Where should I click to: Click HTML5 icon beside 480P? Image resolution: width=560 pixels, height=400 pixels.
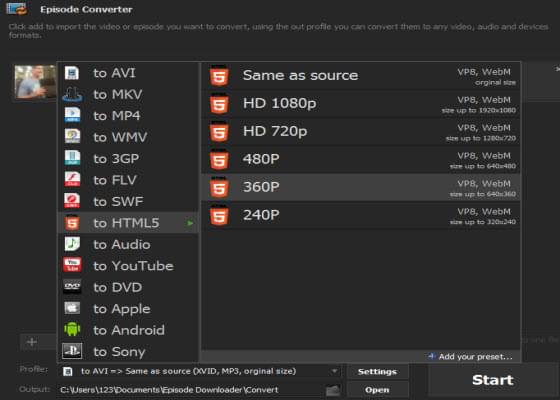coord(219,159)
